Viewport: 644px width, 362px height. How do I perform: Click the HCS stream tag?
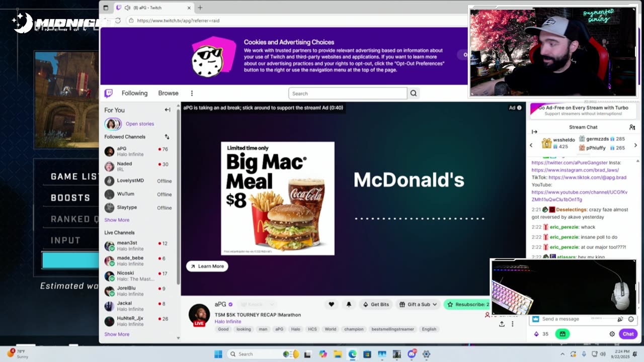tap(312, 329)
